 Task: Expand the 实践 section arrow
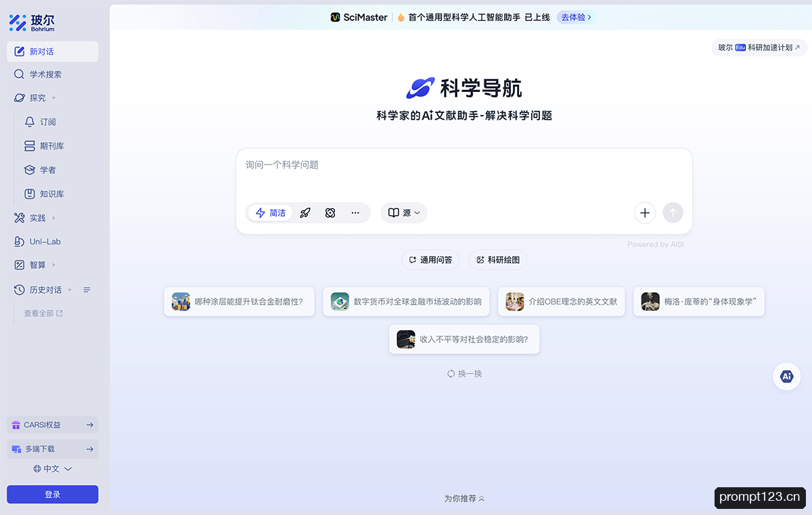click(53, 218)
